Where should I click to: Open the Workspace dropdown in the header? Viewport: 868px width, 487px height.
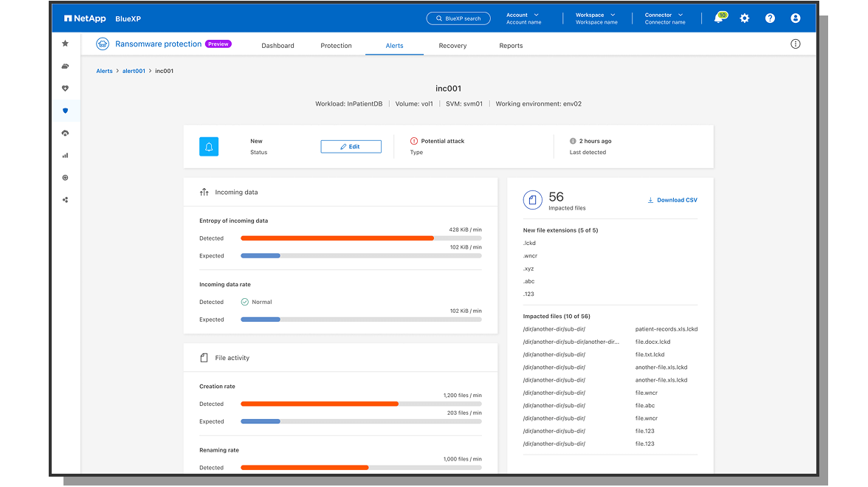[595, 18]
